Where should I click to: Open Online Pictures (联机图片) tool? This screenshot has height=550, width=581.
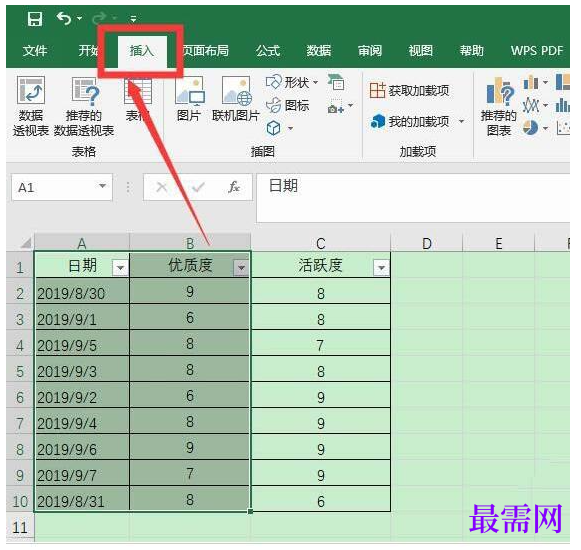click(236, 99)
